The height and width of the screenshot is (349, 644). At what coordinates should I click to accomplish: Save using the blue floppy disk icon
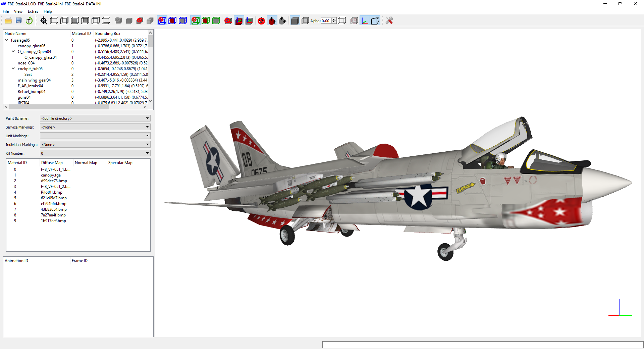[x=19, y=21]
